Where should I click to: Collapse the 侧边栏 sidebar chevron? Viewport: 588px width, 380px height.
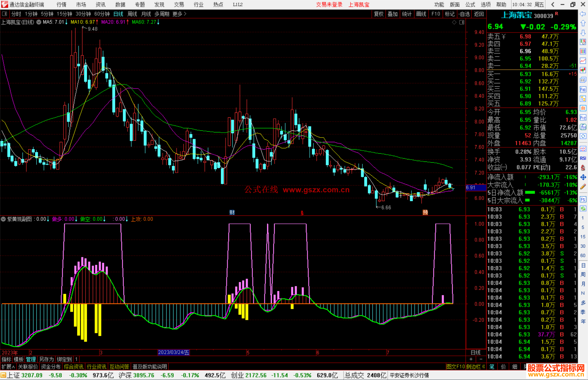click(483, 367)
